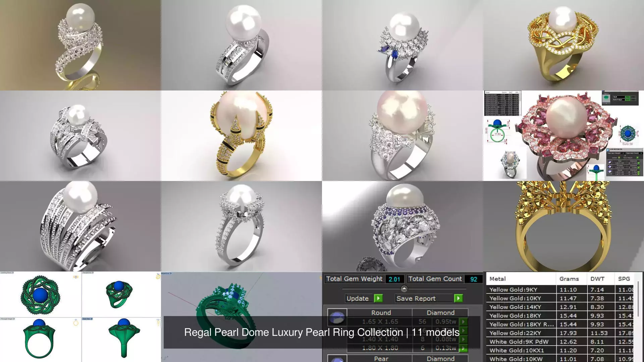Click the green arrow beside Update
644x362 pixels.
[378, 298]
